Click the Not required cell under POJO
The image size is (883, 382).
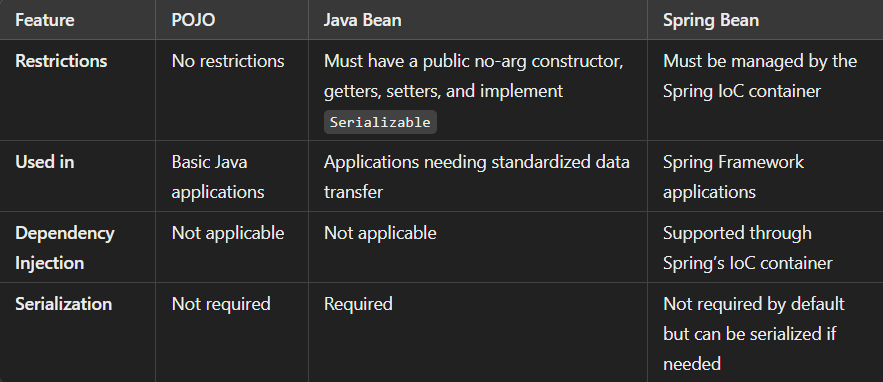tap(221, 304)
